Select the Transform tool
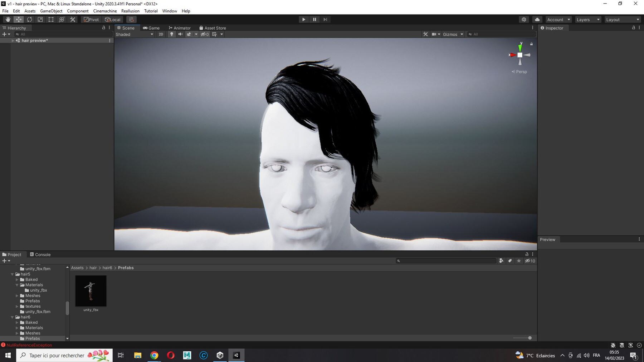 62,20
